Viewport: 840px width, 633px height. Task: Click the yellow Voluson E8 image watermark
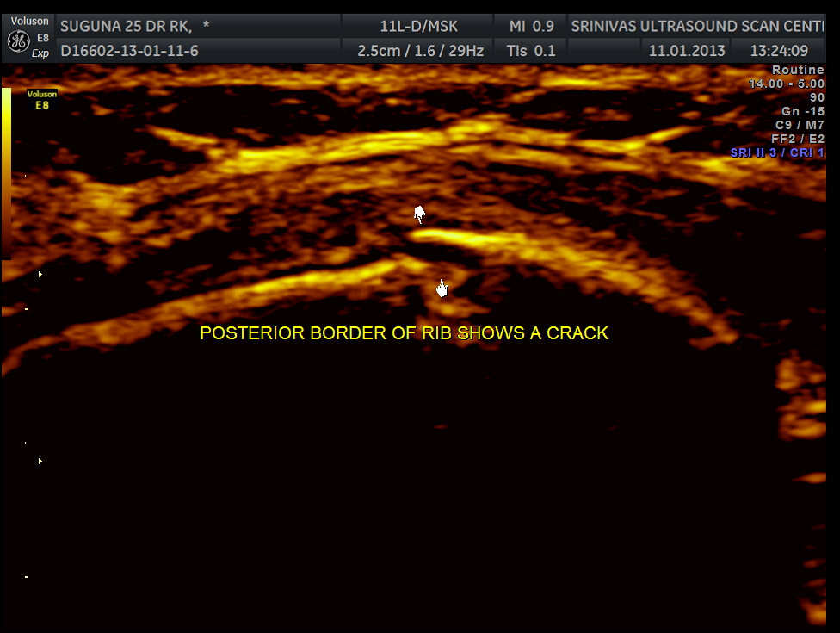click(x=41, y=100)
